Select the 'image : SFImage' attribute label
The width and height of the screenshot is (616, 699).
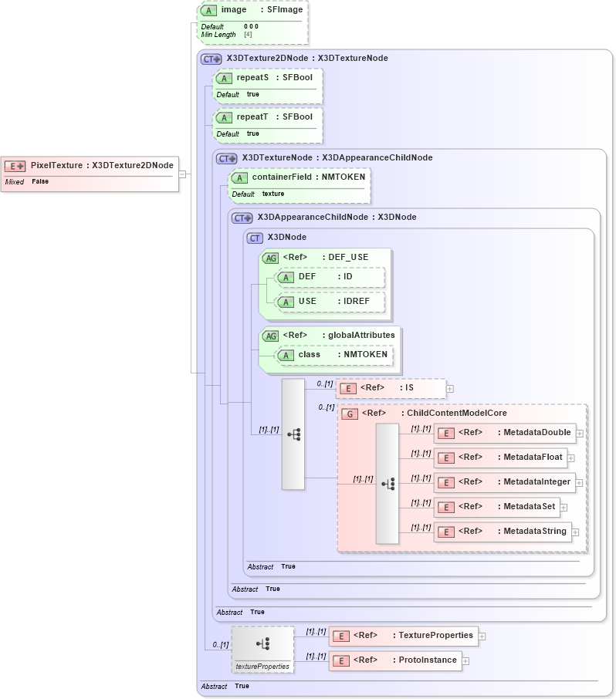click(x=262, y=10)
